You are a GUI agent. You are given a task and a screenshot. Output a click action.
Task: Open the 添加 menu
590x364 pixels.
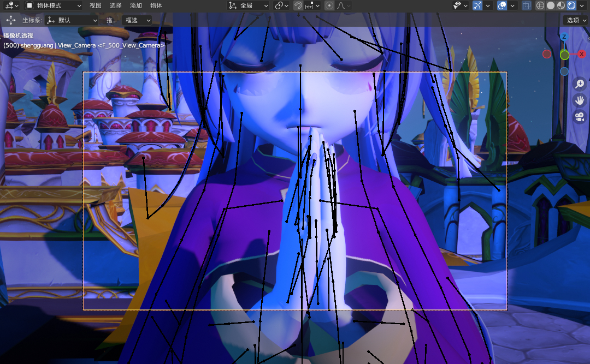136,5
